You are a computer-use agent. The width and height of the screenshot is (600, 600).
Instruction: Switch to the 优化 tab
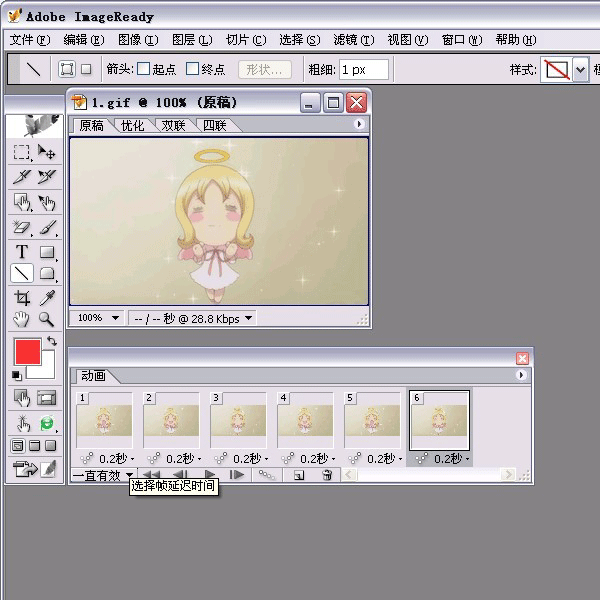pos(132,125)
